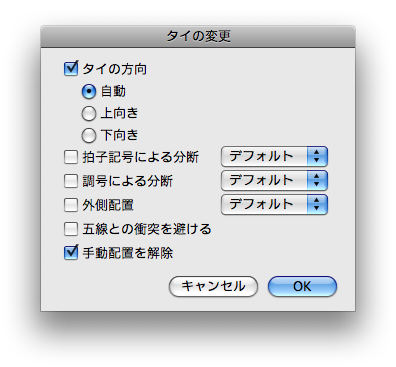Click the 五線との衝突を避ける label text
The width and height of the screenshot is (396, 367).
(x=147, y=229)
